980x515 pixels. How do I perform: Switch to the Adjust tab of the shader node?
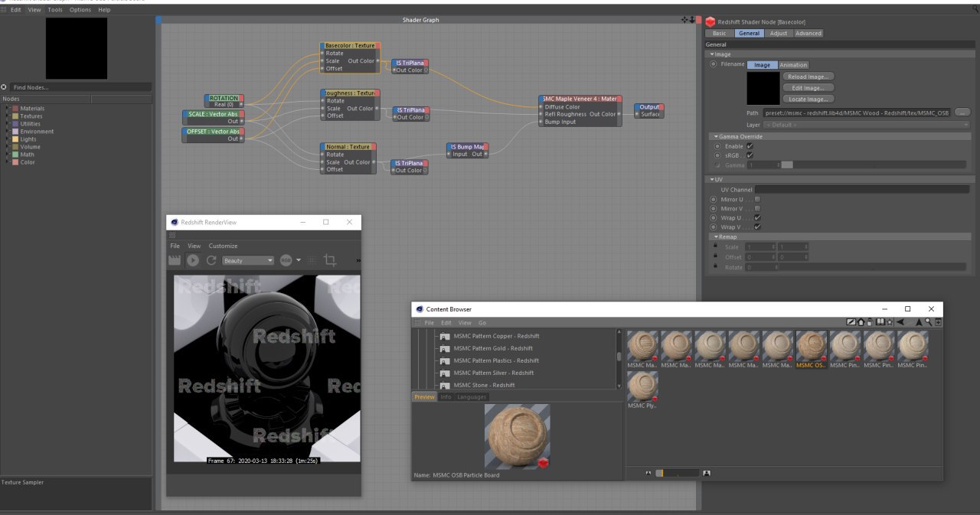tap(779, 34)
